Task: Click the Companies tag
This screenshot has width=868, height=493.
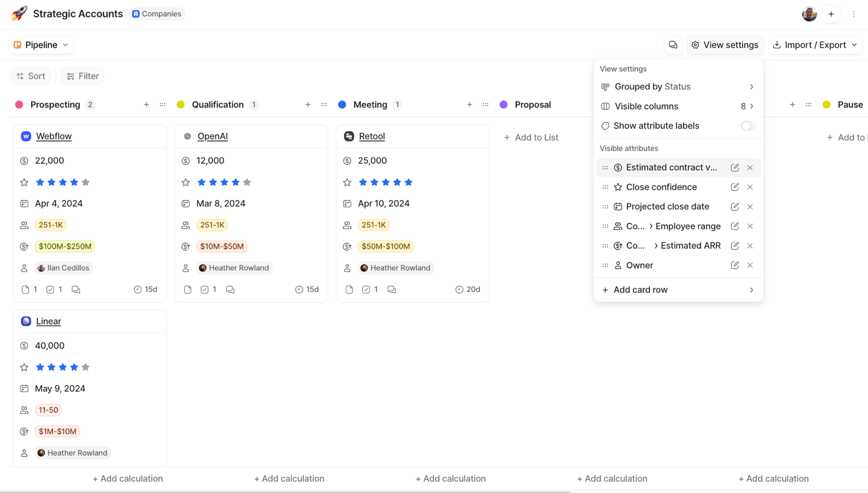Action: point(157,14)
